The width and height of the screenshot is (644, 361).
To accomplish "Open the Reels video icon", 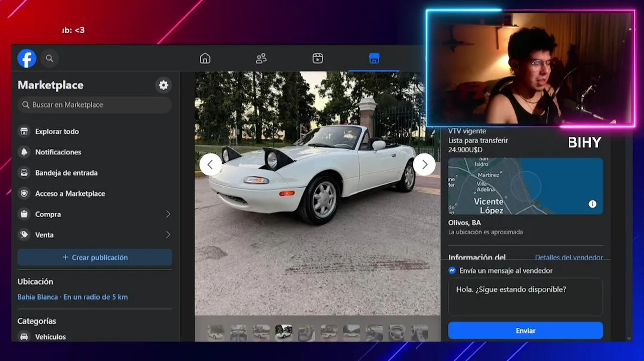I will 317,58.
